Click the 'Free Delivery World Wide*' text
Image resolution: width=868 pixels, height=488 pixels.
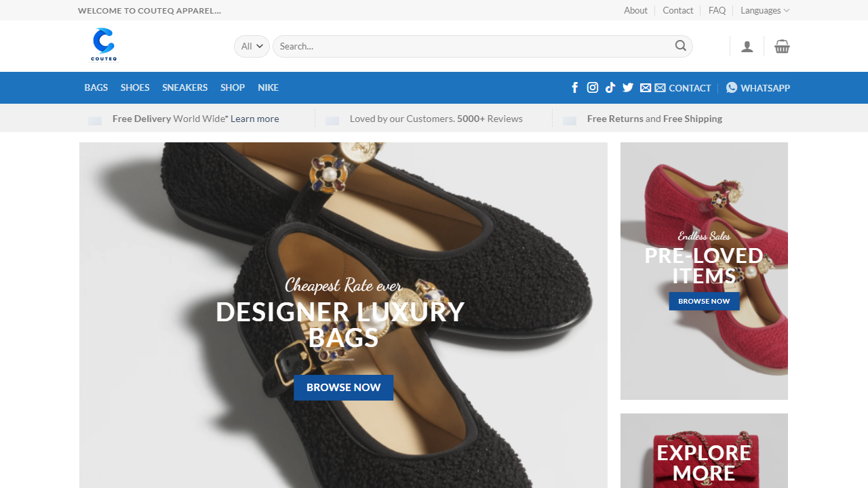point(170,119)
